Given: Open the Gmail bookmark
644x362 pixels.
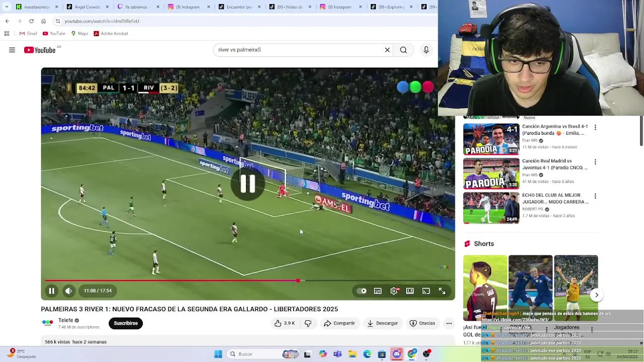Looking at the screenshot, I should click(x=28, y=34).
